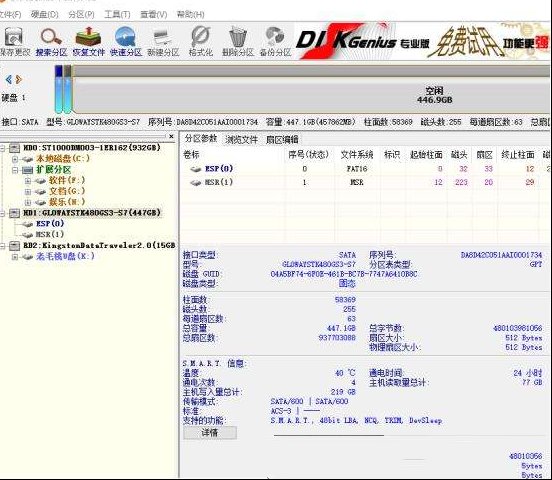Collapse the Extended Partition (扩展分区) node
Screen dimensions: 552x480
pyautogui.click(x=15, y=170)
